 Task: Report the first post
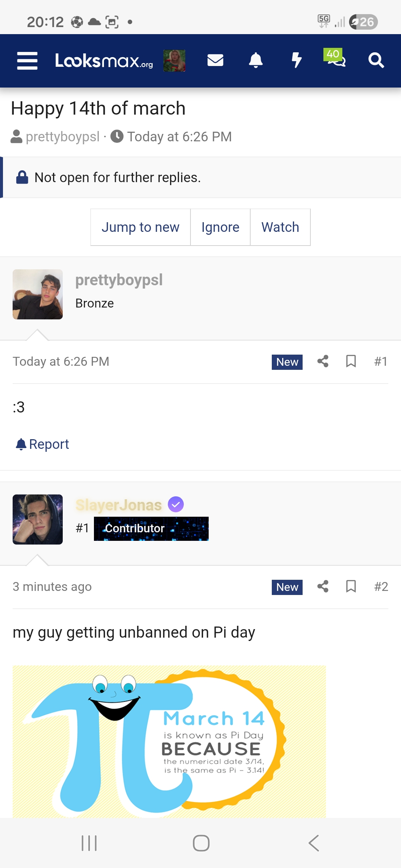pos(42,444)
